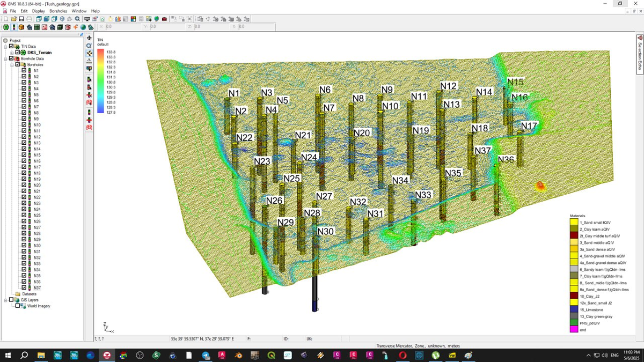Viewport: 644px width, 362px height.
Task: Collapse the GIS Layers tree node
Action: click(x=5, y=300)
